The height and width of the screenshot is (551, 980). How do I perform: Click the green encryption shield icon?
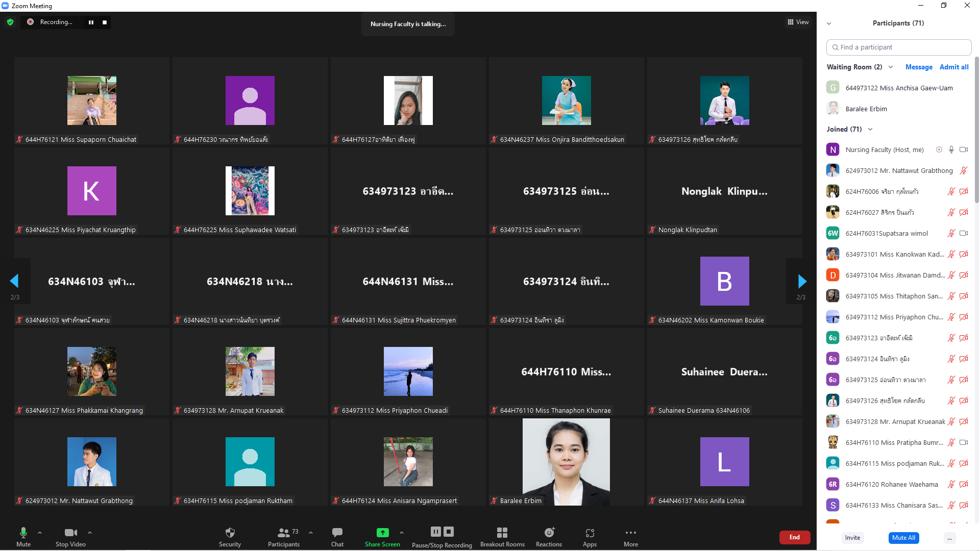tap(10, 22)
